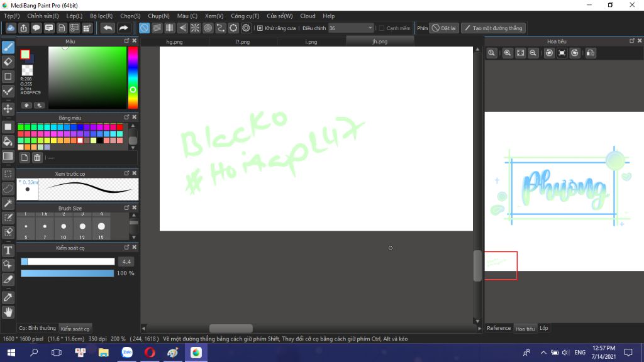Viewport: 644px width, 362px height.
Task: Click the Undo arrow in toolbar
Action: 108,28
